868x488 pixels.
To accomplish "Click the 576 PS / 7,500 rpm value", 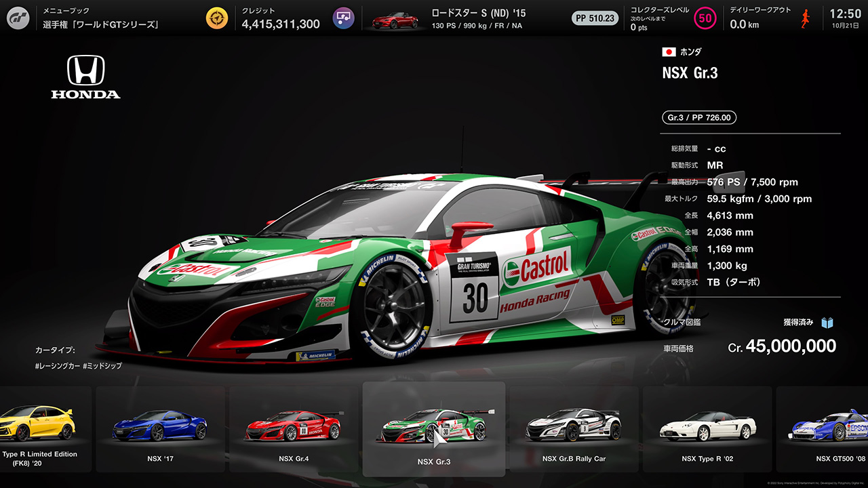I will (752, 182).
